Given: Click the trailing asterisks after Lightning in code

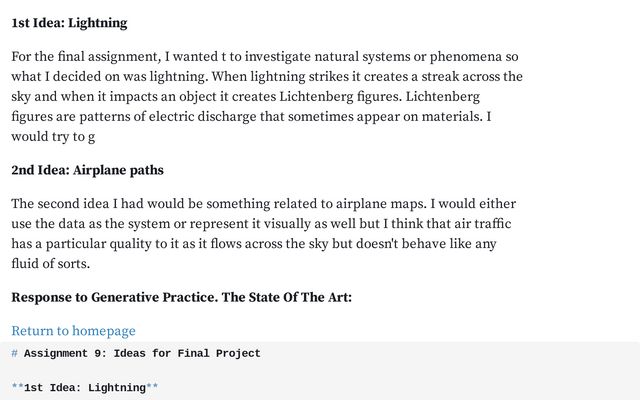Looking at the screenshot, I should click(152, 387).
